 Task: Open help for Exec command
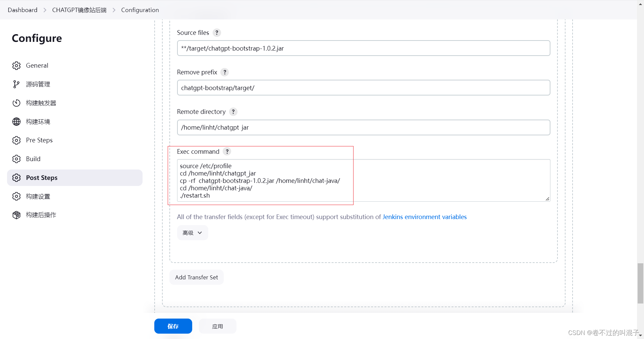(x=227, y=152)
